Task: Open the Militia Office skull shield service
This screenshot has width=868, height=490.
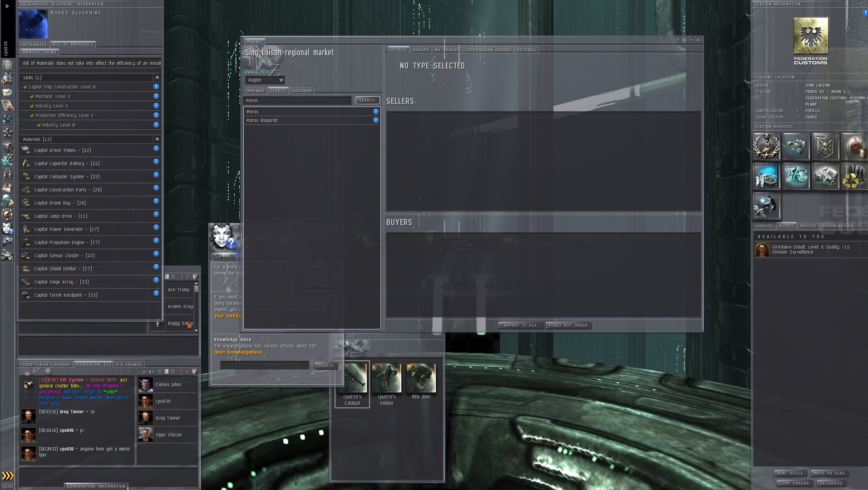Action: point(826,146)
